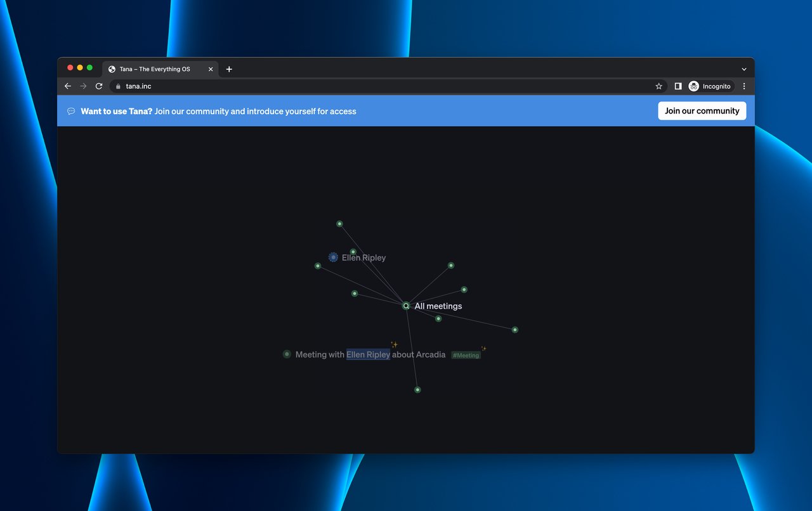Click the bookmark star in the address bar

tap(658, 86)
